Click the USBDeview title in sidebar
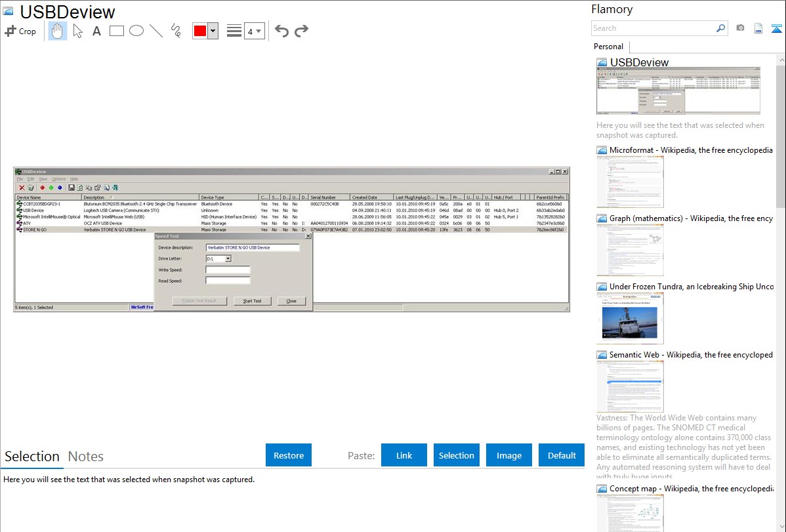 click(x=639, y=62)
